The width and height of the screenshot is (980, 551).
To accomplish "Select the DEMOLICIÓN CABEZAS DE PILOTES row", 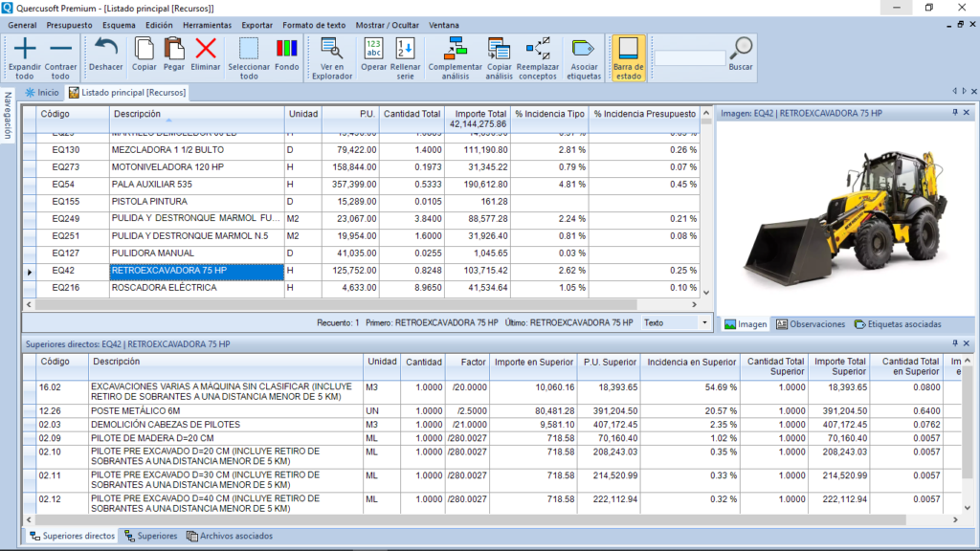I will point(492,425).
